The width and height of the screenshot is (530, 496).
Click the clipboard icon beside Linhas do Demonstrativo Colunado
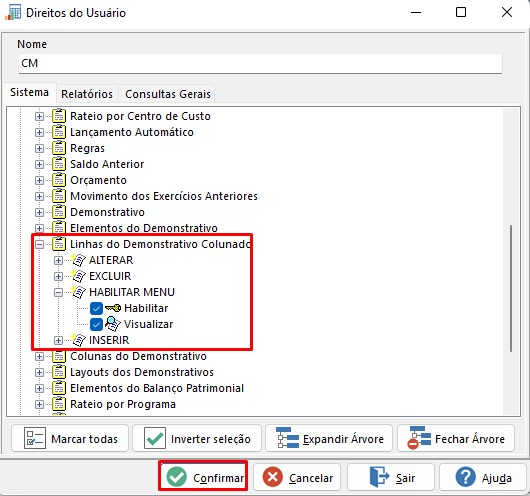[59, 244]
